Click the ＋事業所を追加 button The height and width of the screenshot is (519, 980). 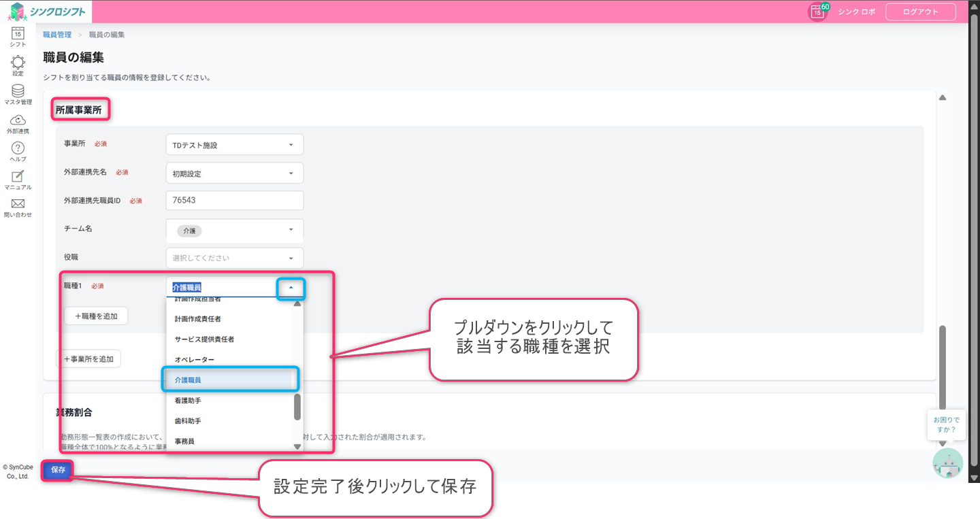coord(88,358)
